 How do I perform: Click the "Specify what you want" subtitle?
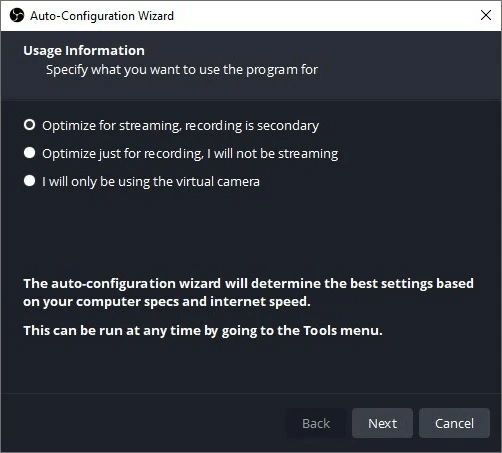coord(182,70)
